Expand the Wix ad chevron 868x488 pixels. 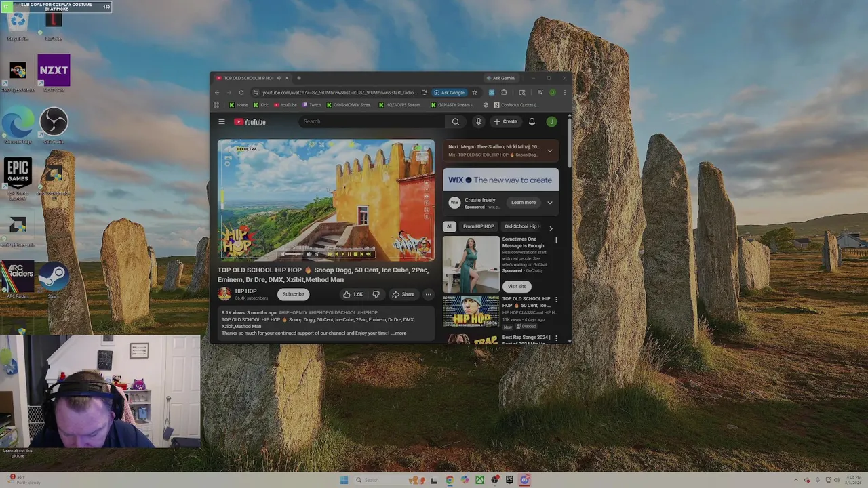point(549,202)
